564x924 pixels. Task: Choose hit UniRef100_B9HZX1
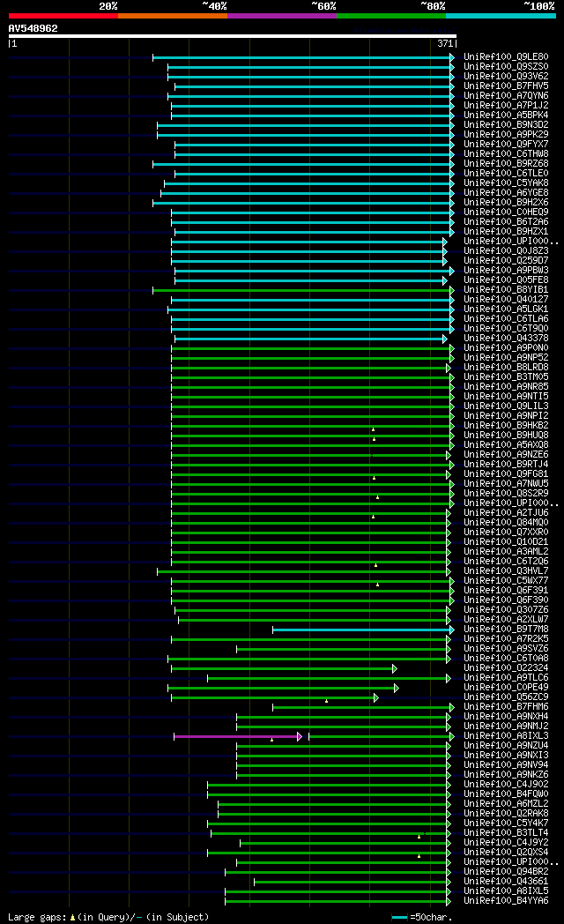click(506, 232)
